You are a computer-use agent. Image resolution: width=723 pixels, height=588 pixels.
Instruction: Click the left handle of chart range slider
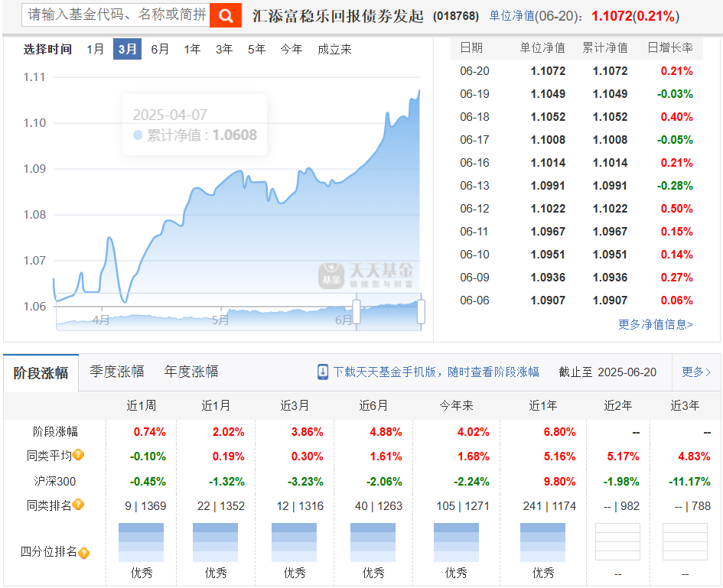[356, 312]
